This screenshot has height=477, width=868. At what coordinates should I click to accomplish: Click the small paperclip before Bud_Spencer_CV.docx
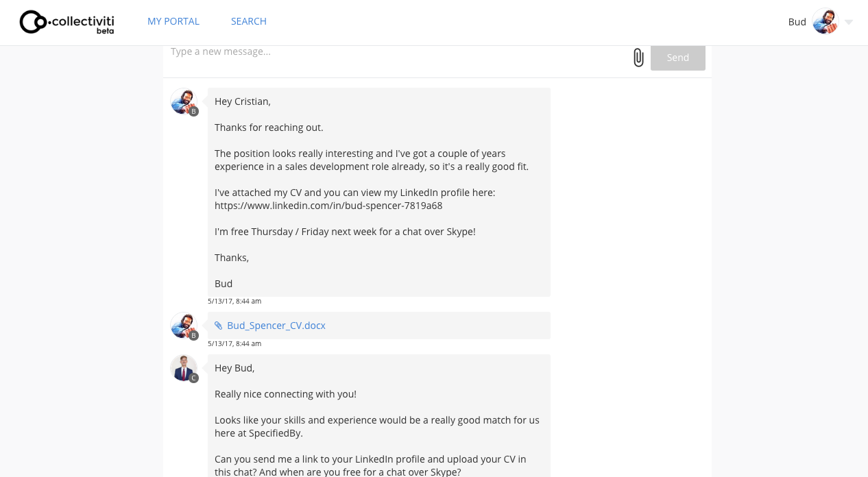click(219, 326)
